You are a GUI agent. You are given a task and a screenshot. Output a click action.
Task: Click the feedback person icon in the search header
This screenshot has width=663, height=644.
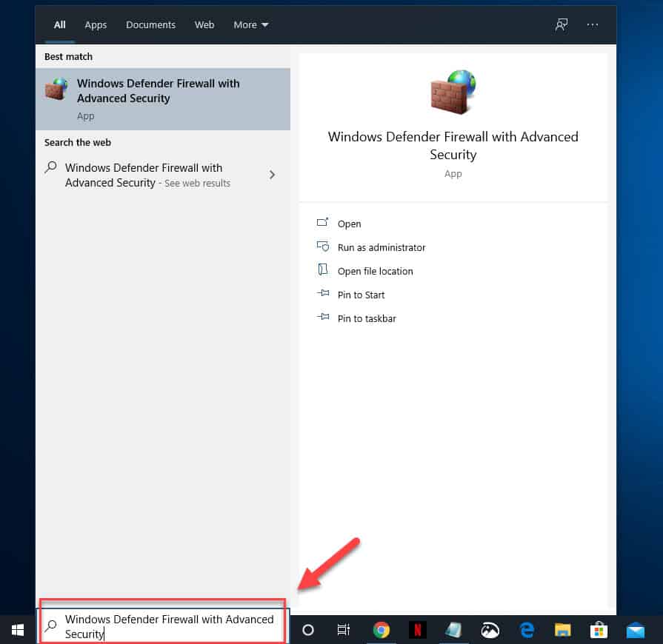561,25
